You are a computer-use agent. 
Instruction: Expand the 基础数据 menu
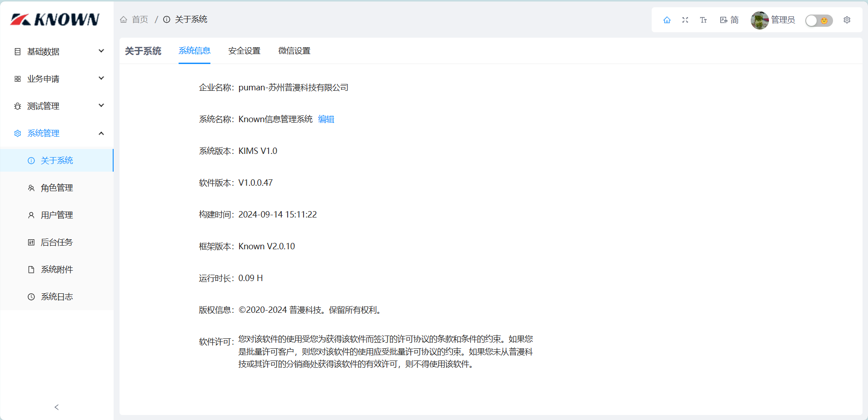(x=57, y=51)
